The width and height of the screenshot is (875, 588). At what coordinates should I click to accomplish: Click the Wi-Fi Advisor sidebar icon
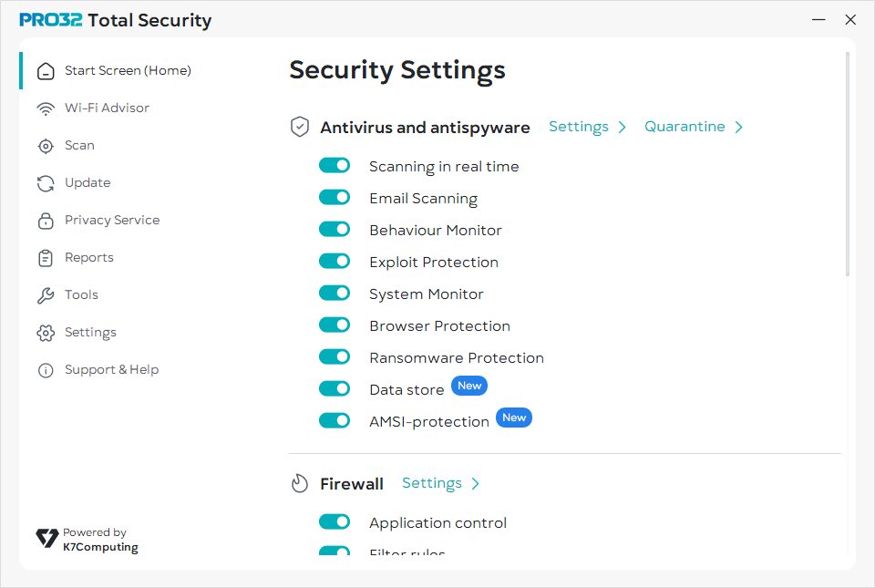click(x=46, y=108)
